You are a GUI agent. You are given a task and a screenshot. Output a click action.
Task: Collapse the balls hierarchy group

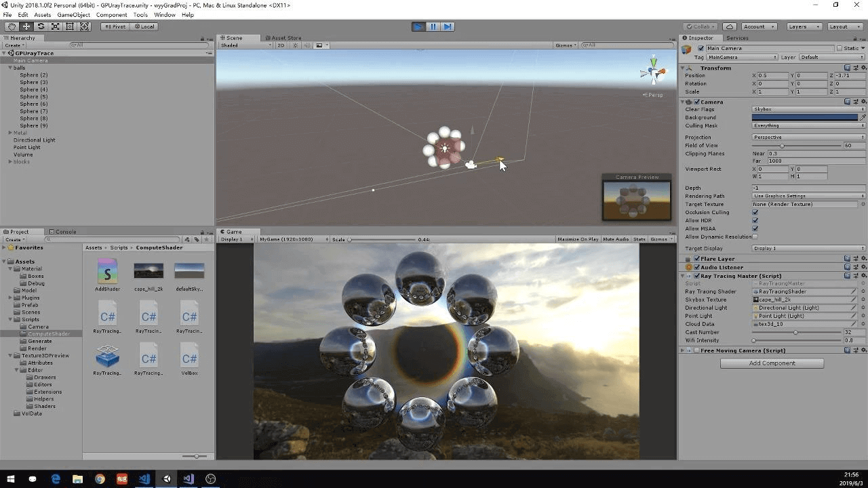pos(10,68)
